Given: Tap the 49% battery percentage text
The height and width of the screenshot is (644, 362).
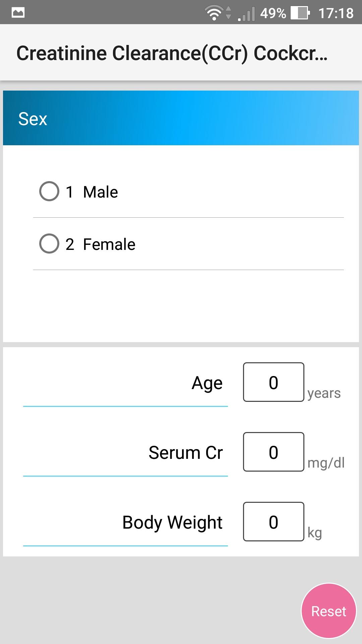Looking at the screenshot, I should (x=273, y=13).
